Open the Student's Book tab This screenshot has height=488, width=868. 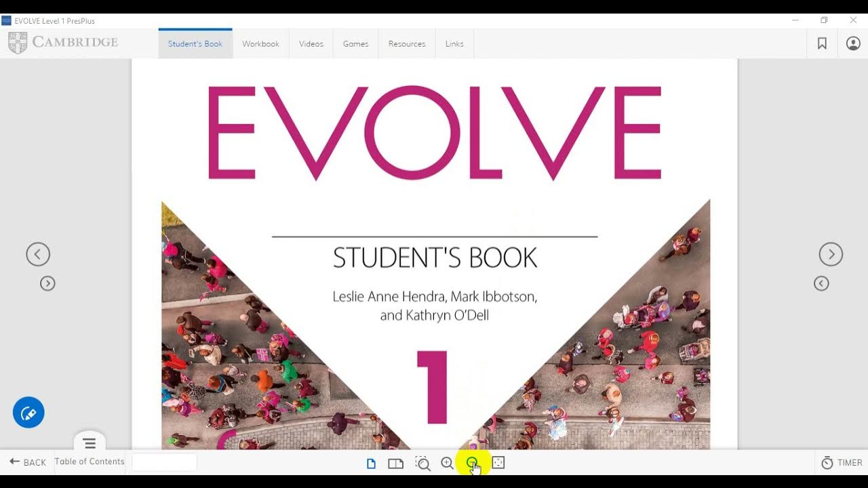[195, 43]
